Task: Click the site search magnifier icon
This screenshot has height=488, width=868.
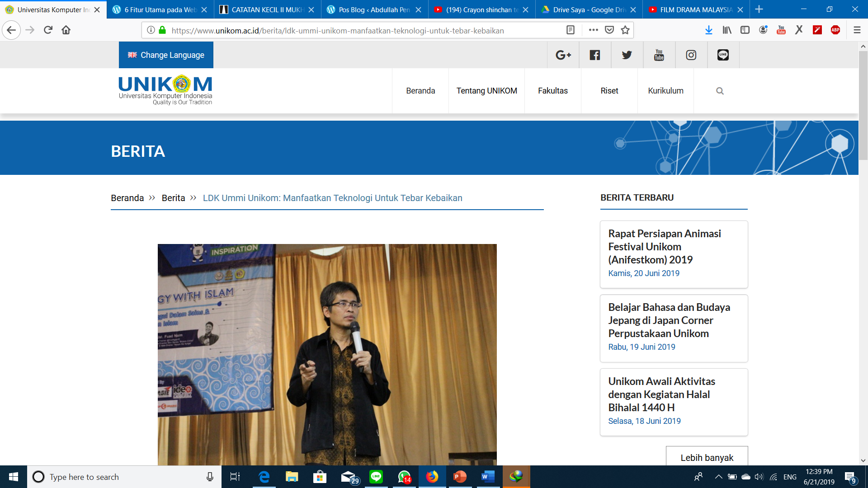Action: tap(720, 91)
